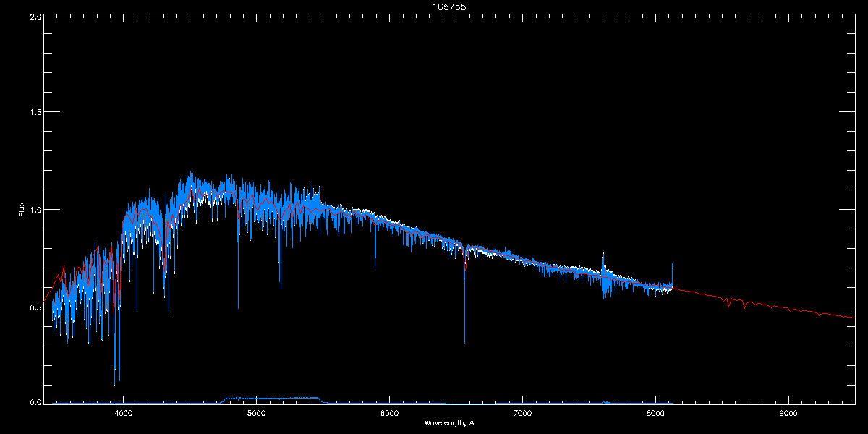Image resolution: width=868 pixels, height=434 pixels.
Task: Select the 8000 wavelength tick label
Action: click(x=655, y=414)
